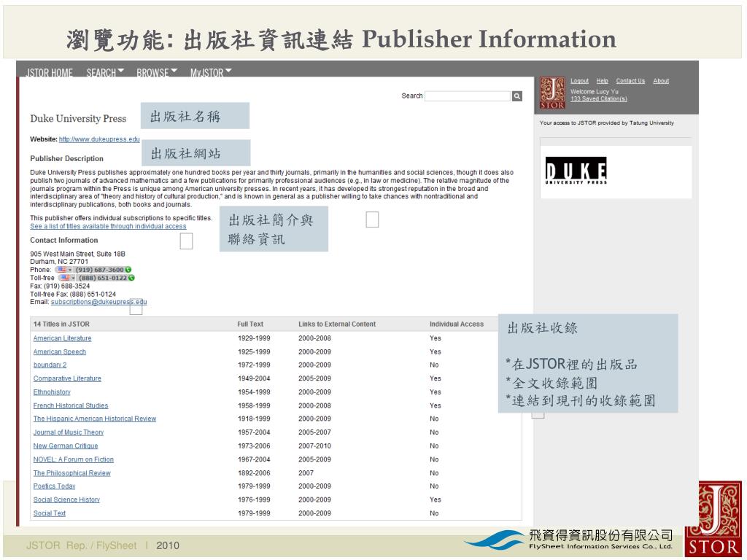Open the American Literature journal link
Image resolution: width=747 pixels, height=560 pixels.
click(x=63, y=338)
